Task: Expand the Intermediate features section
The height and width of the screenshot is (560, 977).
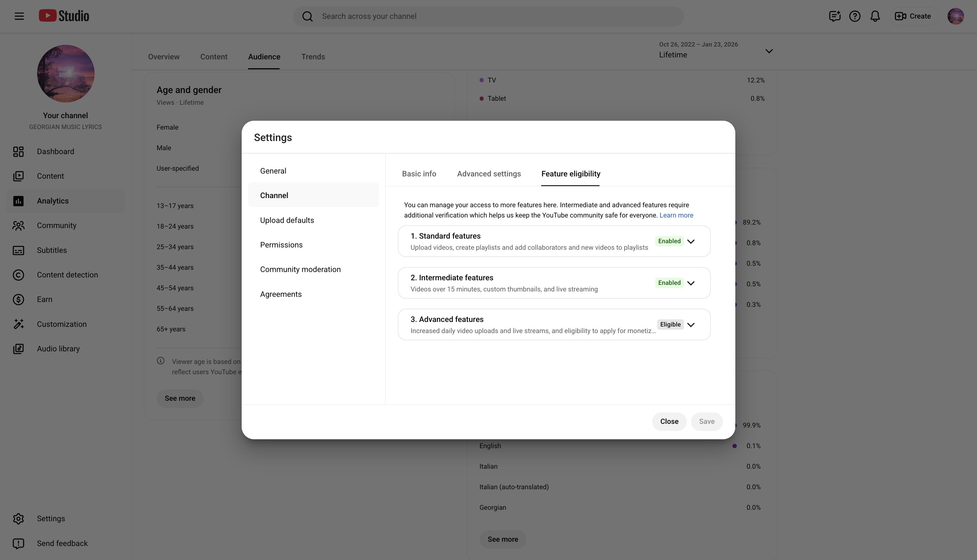Action: (x=691, y=283)
